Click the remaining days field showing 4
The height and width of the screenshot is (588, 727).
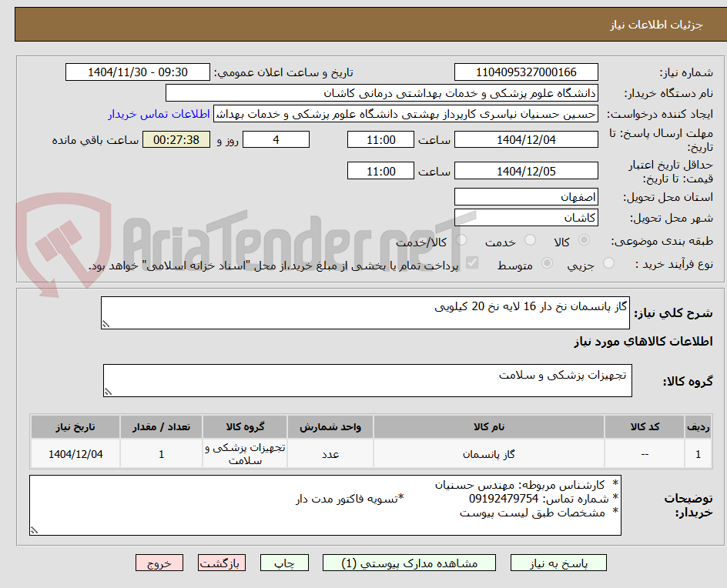[276, 139]
